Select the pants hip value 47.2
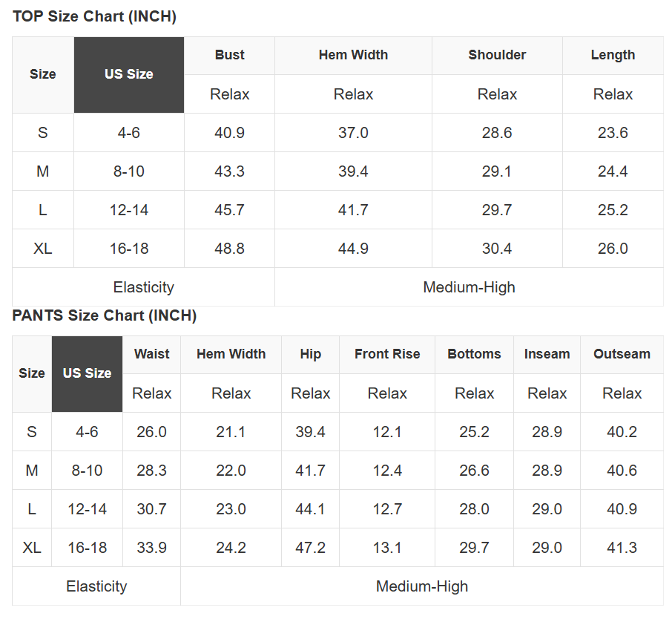The width and height of the screenshot is (672, 619). click(310, 548)
